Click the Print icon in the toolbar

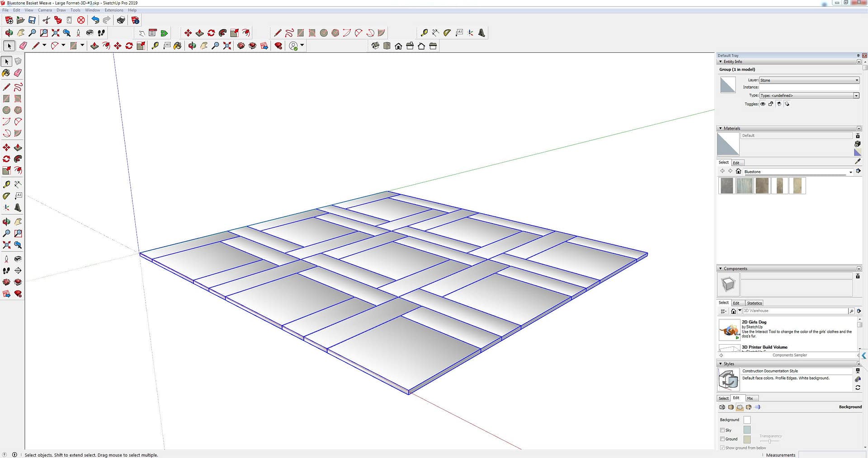(x=121, y=20)
